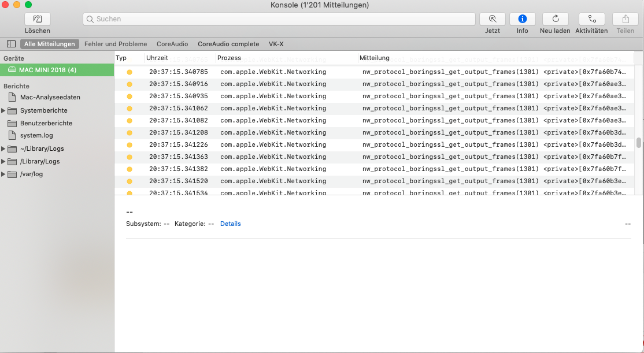This screenshot has height=353, width=644.
Task: Click the Systemberichte folder icon
Action: coord(12,110)
